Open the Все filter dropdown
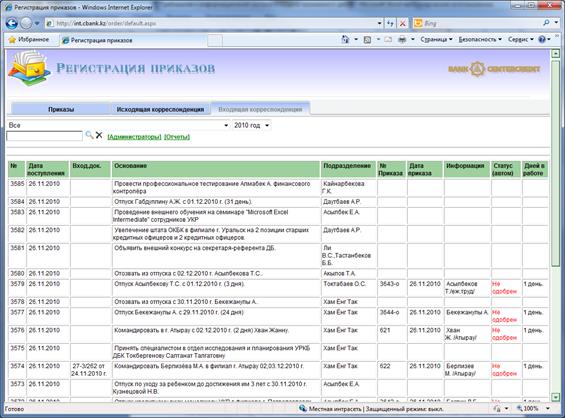The width and height of the screenshot is (565, 418). (118, 125)
